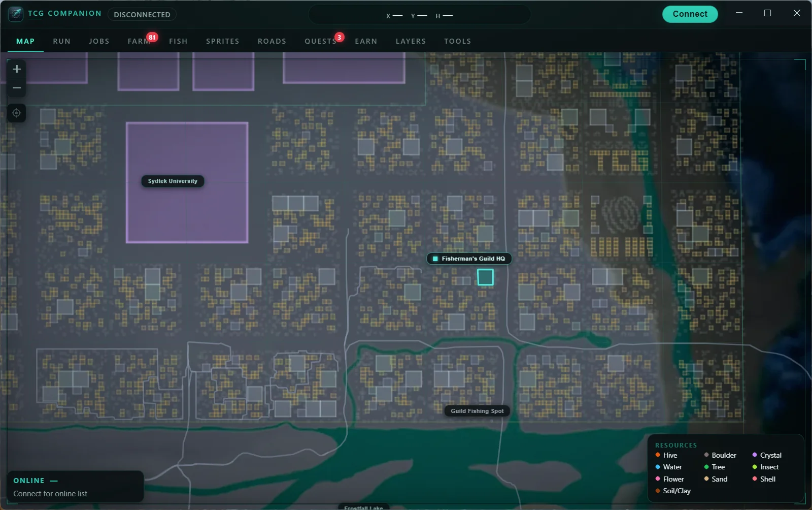Click the Flower pink color dot in legend
The height and width of the screenshot is (510, 812).
658,479
